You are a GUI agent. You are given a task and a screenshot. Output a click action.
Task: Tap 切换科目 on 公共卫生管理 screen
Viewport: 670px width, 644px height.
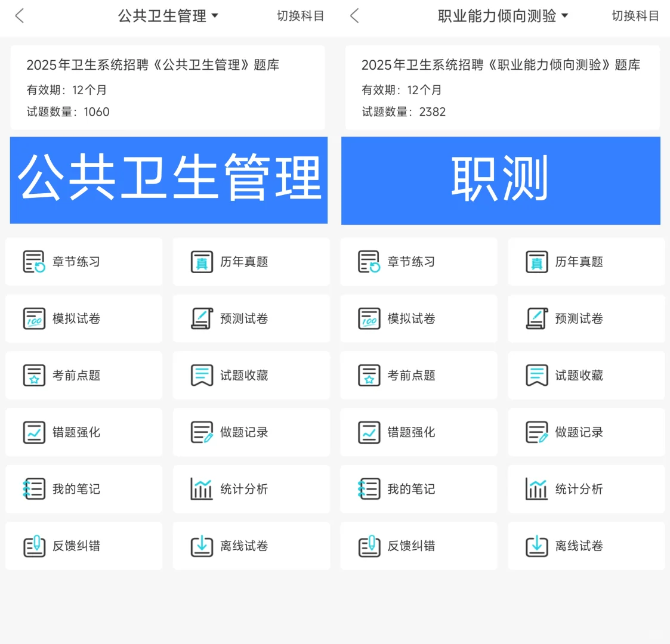click(x=300, y=16)
